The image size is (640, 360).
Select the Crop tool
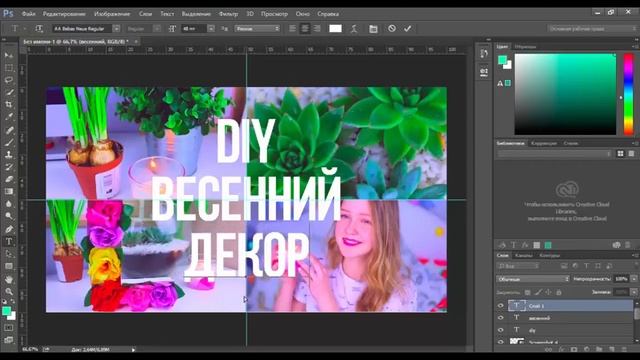(9, 104)
